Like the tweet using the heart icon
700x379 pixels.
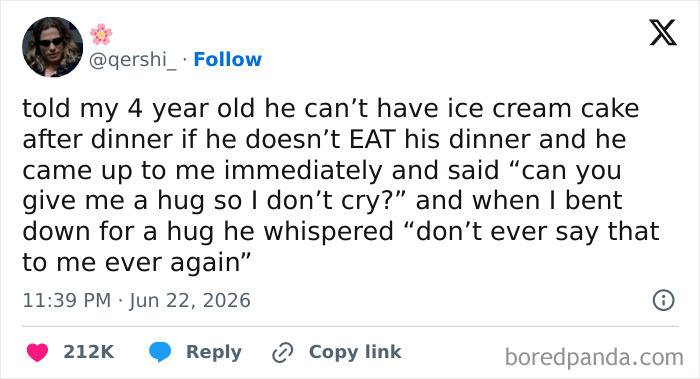coord(37,352)
